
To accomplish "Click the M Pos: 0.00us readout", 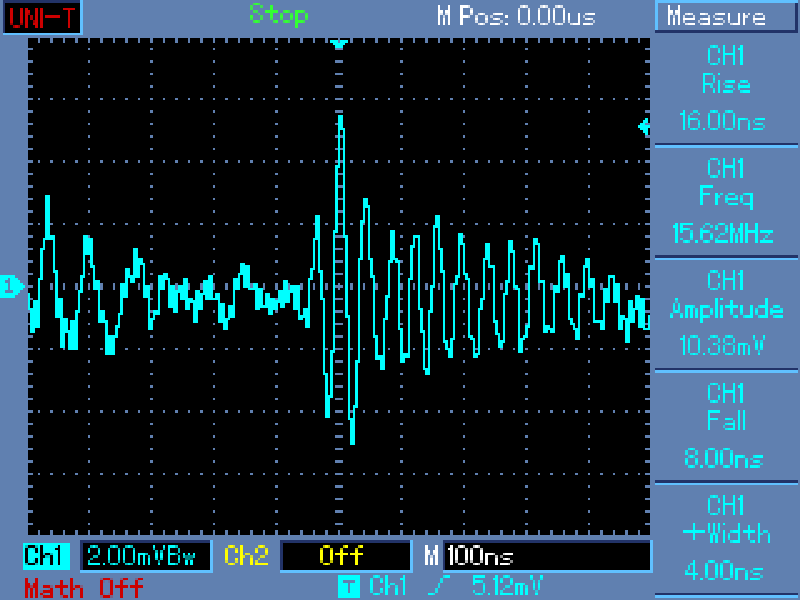I will click(x=516, y=16).
